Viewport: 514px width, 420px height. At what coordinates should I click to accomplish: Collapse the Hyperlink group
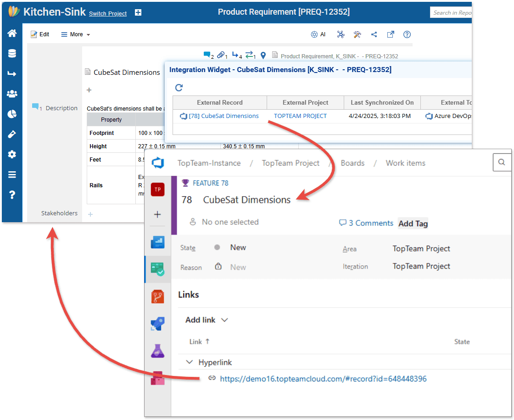pyautogui.click(x=190, y=362)
